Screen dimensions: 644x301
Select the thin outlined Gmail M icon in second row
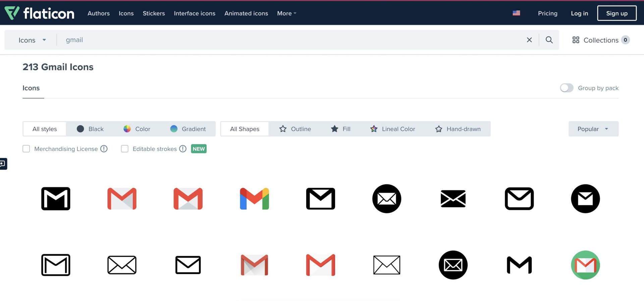(56, 265)
